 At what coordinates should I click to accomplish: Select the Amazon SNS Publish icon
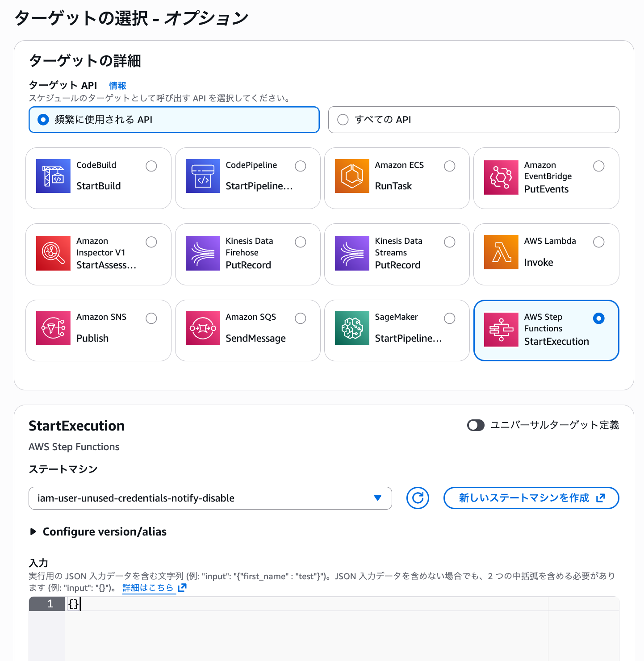(x=53, y=328)
